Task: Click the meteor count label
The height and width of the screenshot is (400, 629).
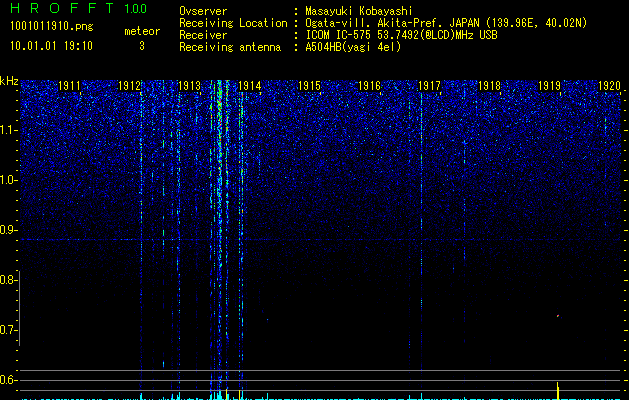Action: tap(142, 31)
